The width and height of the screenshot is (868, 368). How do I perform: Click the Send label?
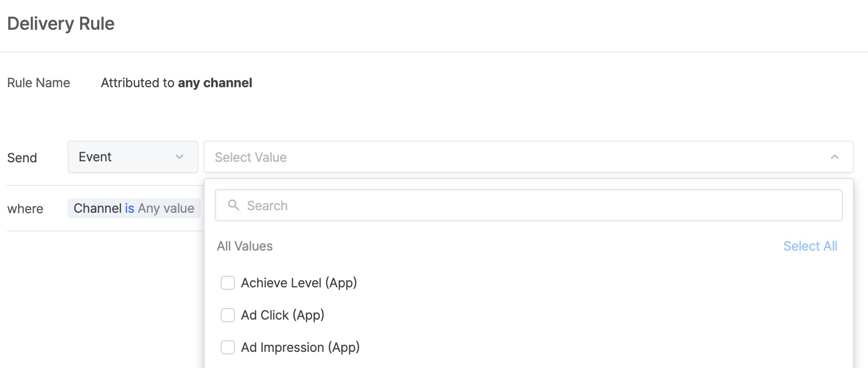point(22,158)
